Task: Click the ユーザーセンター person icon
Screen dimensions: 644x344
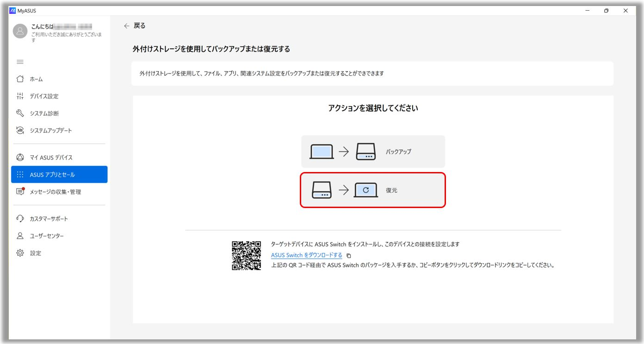Action: (x=20, y=236)
